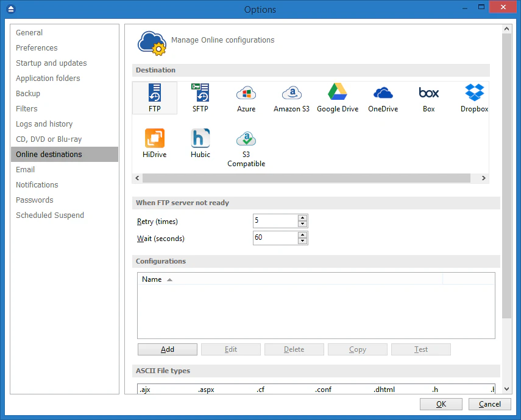The height and width of the screenshot is (420, 521).
Task: Select the Box destination icon
Action: pos(429,97)
